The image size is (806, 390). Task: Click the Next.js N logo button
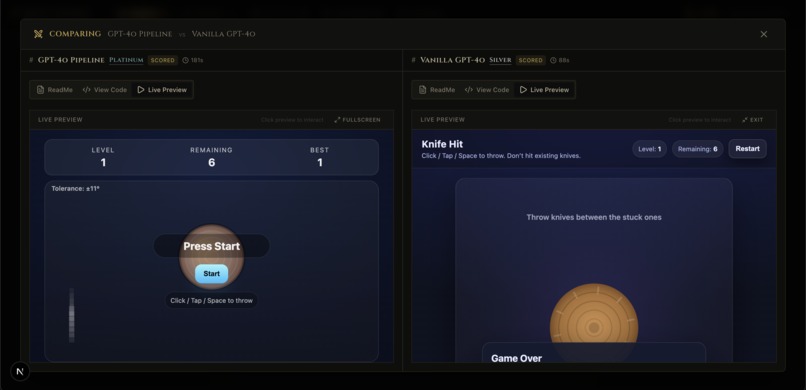pos(20,371)
